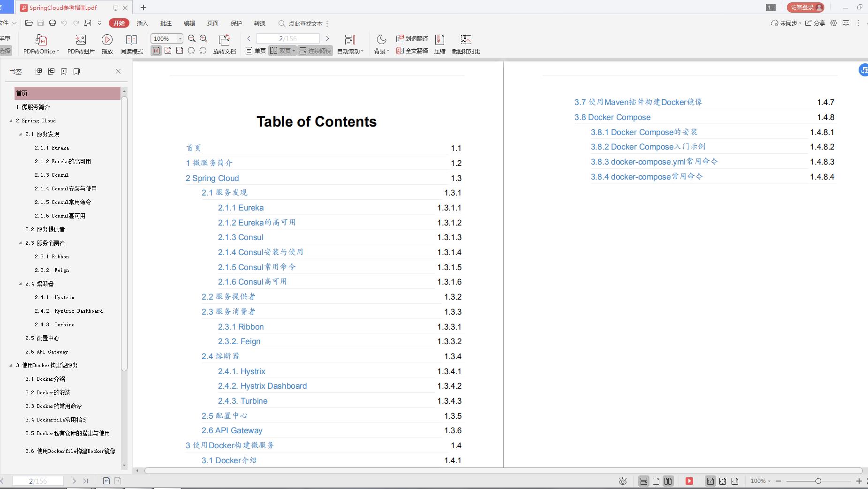Toggle fit width icon in status bar
Viewport: 868px width, 489px height.
tap(735, 481)
